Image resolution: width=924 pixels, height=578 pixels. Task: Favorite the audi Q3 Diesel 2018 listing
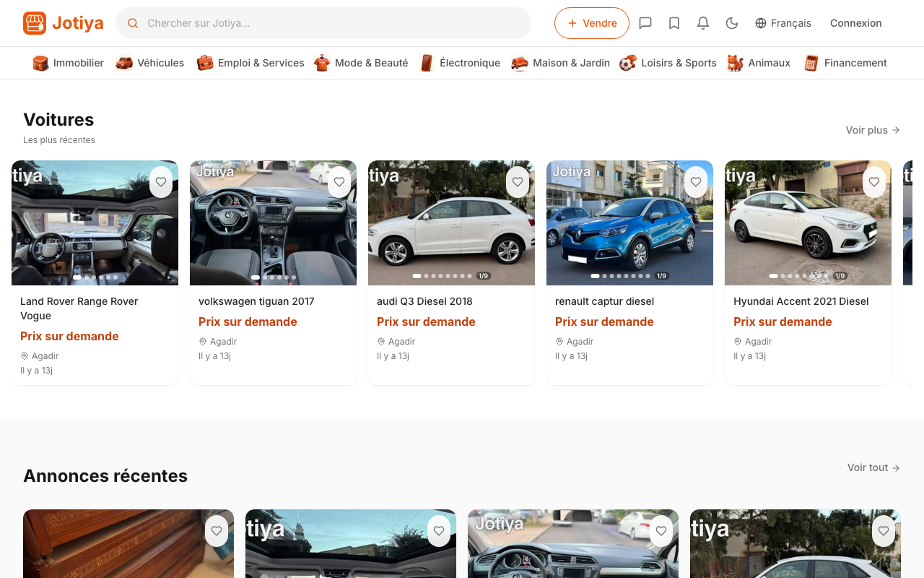pyautogui.click(x=518, y=182)
